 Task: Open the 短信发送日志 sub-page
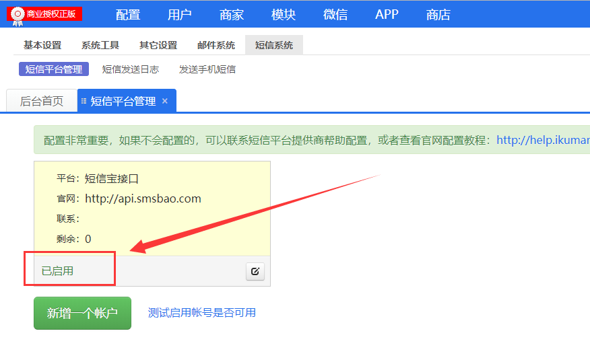tap(131, 69)
